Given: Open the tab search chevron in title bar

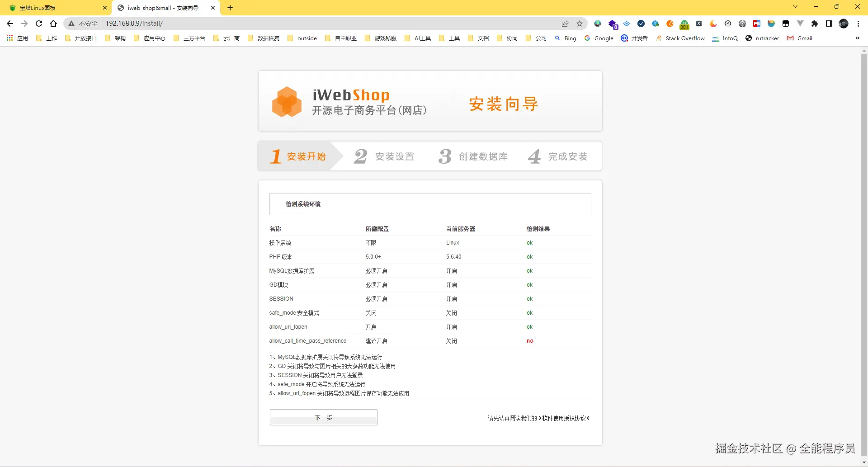Looking at the screenshot, I should pyautogui.click(x=795, y=7).
